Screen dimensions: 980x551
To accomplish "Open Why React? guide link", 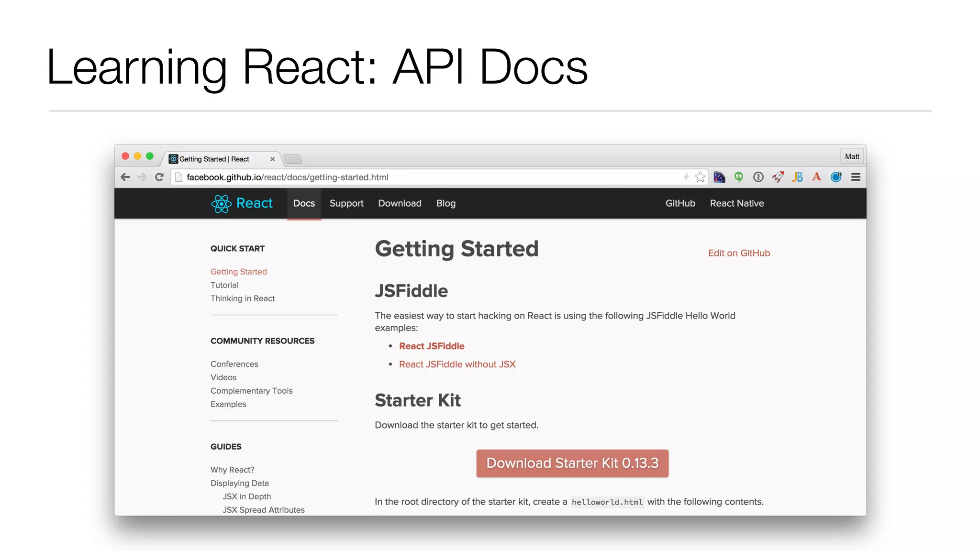I will click(233, 470).
